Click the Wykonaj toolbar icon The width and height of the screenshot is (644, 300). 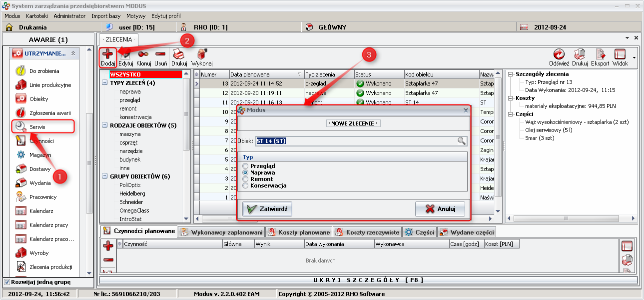(202, 54)
